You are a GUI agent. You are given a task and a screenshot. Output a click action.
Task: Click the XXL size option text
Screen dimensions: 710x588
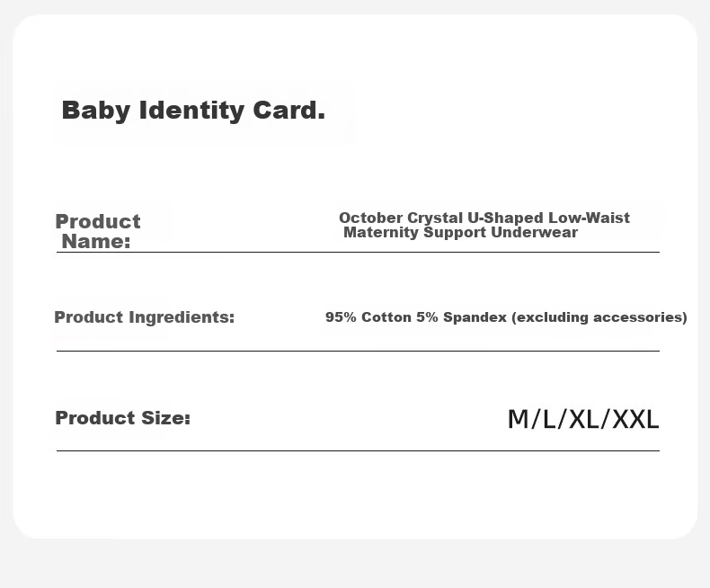(635, 420)
